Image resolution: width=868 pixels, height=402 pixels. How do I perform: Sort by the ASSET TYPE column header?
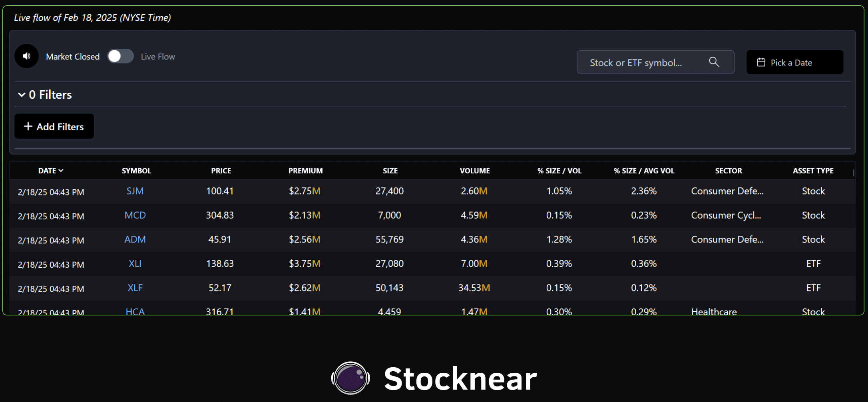[x=813, y=171]
